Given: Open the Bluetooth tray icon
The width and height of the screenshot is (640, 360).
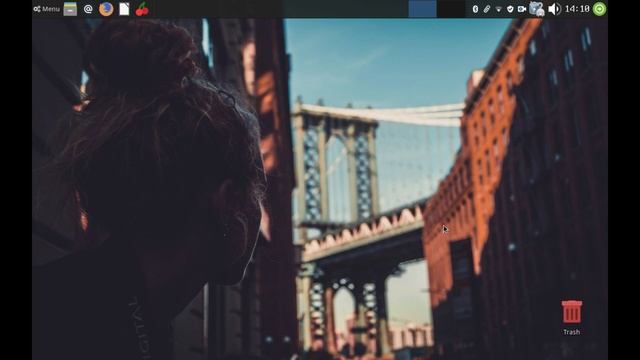Looking at the screenshot, I should [475, 9].
